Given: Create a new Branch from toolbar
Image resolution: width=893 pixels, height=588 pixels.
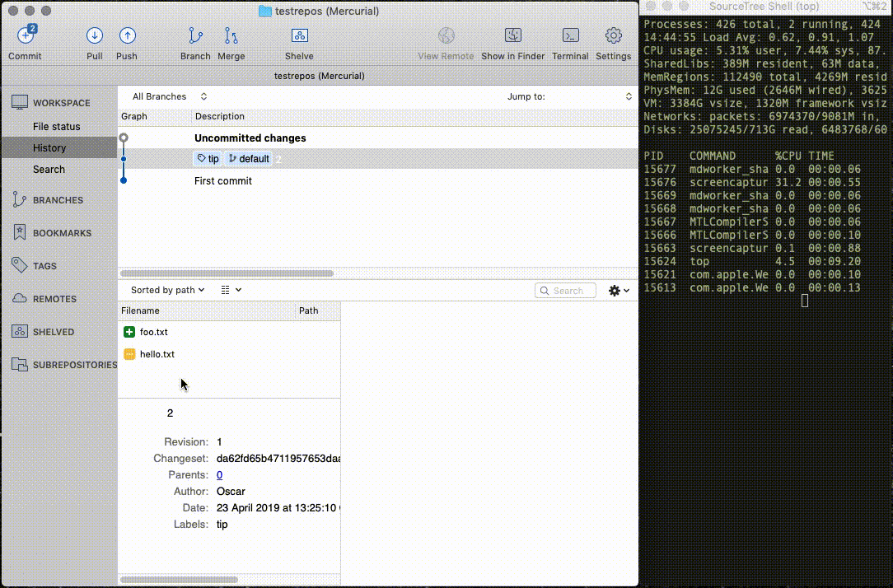Looking at the screenshot, I should [195, 35].
